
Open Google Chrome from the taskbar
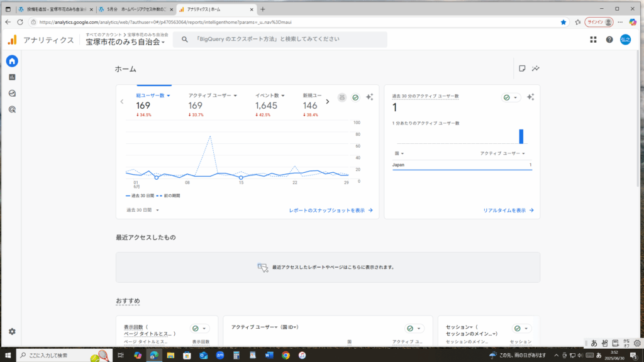[x=286, y=356]
